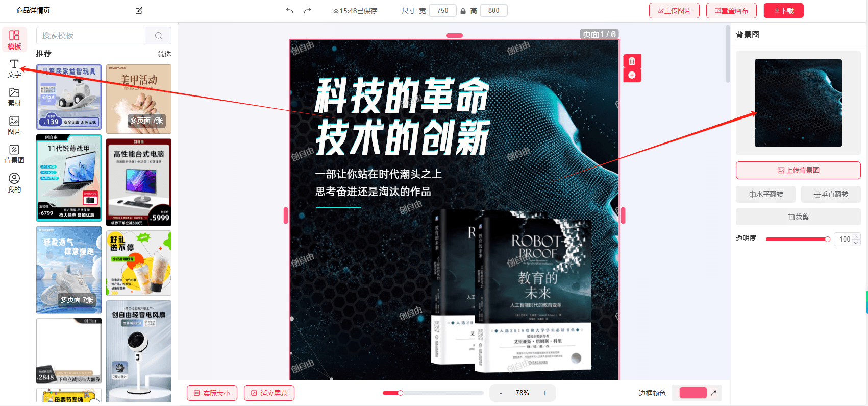Click the opacity value field 100
Viewport: 868px width, 406px height.
844,239
